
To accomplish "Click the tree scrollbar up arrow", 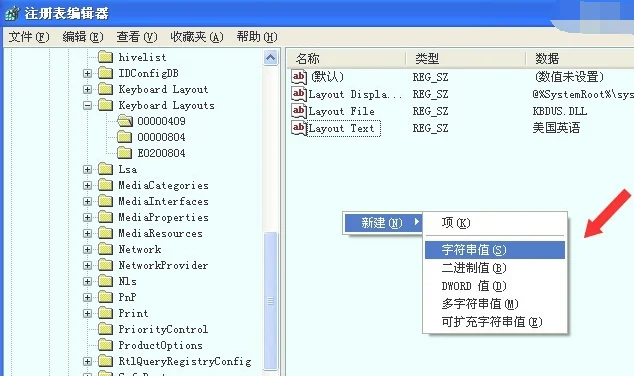I will 271,58.
